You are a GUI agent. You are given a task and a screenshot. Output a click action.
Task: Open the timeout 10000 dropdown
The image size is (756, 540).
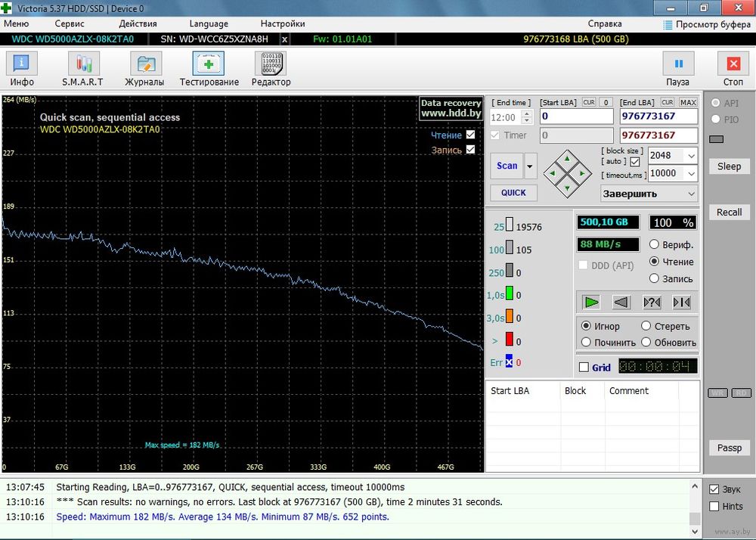tap(692, 174)
